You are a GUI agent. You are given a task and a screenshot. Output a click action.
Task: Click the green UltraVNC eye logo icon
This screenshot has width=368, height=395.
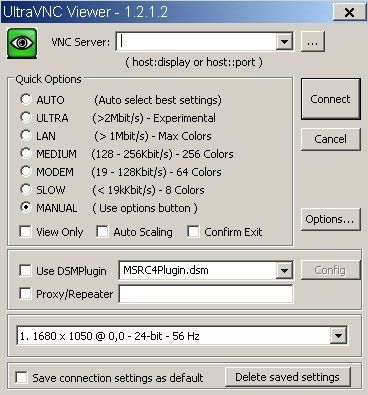click(22, 43)
